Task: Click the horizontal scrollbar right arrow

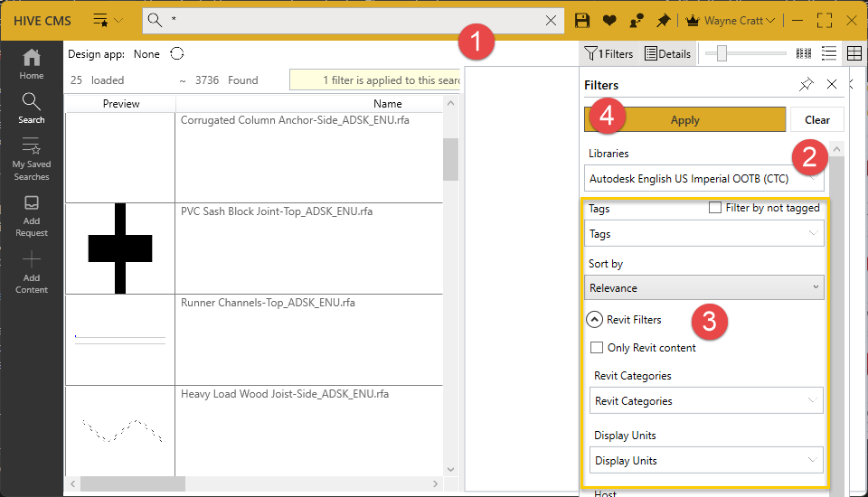Action: [435, 483]
